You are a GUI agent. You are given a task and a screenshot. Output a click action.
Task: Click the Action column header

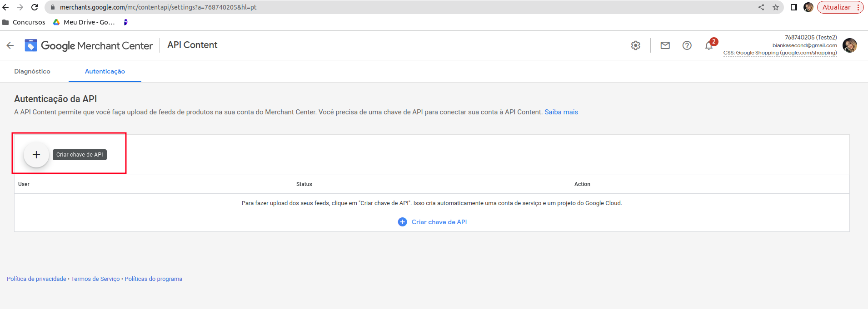(582, 184)
